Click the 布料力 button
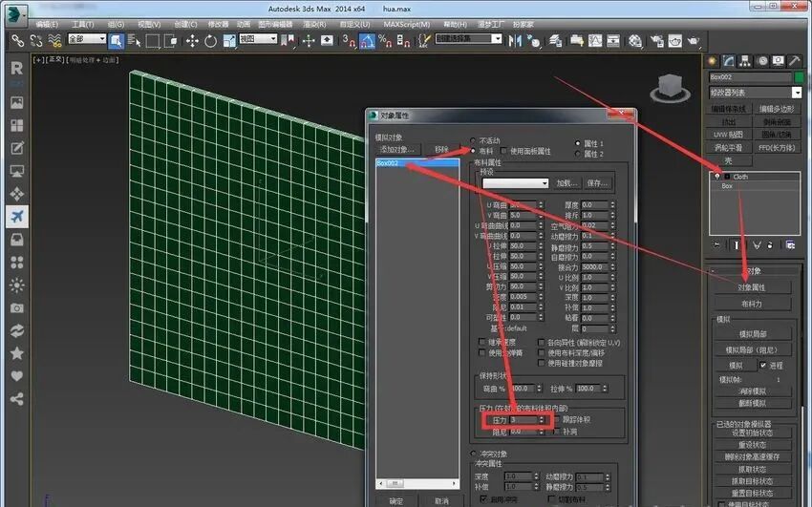Screen dimensions: 812x507 click(x=752, y=304)
